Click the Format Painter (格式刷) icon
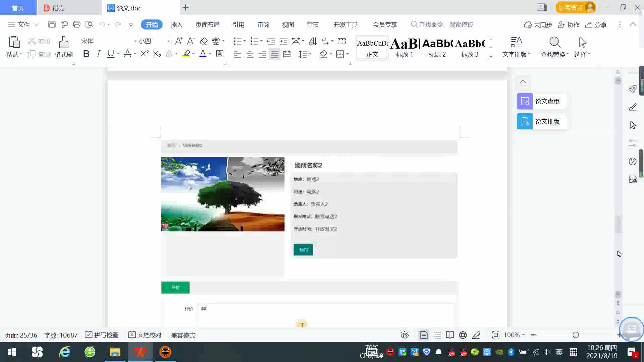 coord(63,43)
